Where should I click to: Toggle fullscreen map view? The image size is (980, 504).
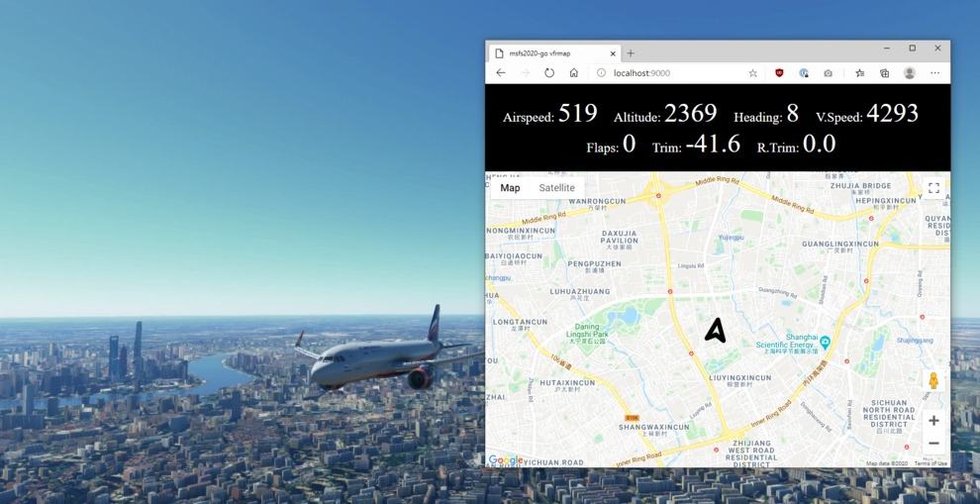click(x=933, y=188)
